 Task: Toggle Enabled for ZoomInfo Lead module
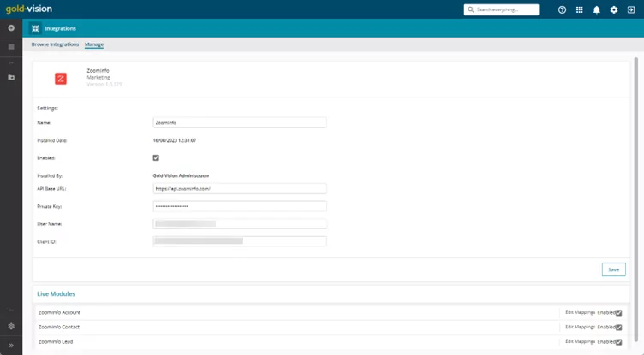pos(618,342)
